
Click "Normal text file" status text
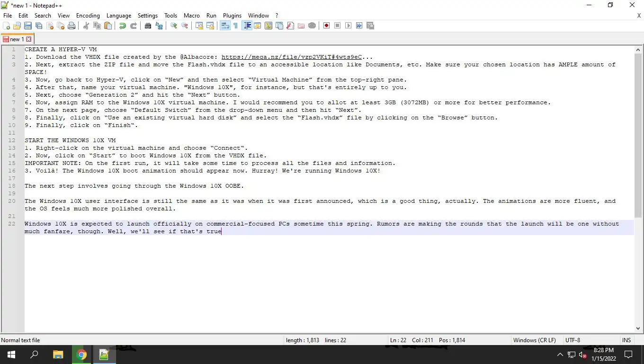coord(20,340)
